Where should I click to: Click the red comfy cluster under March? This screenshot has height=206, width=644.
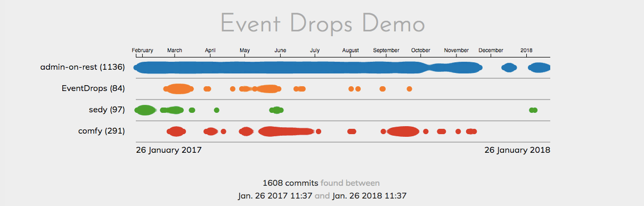coord(176,131)
